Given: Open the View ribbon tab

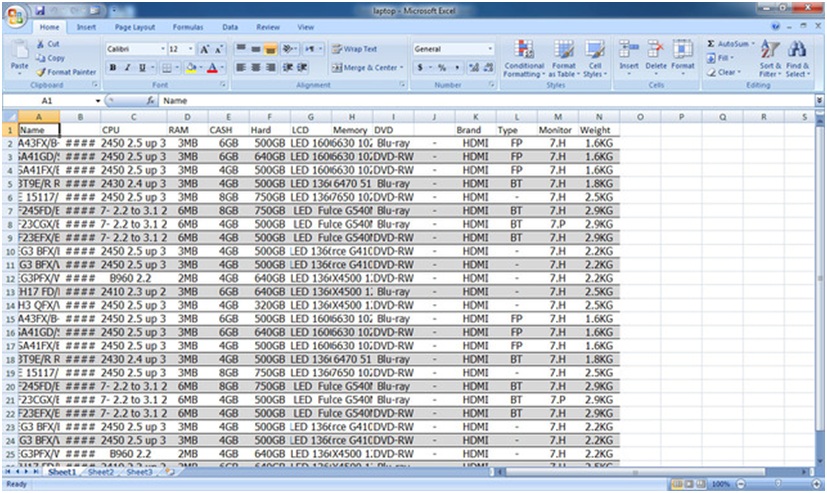Looking at the screenshot, I should tap(305, 27).
